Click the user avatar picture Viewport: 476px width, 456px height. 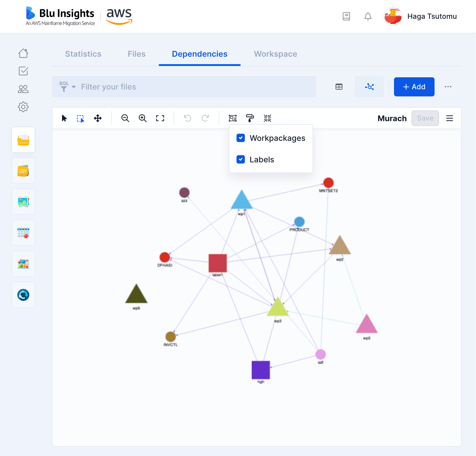(x=393, y=16)
